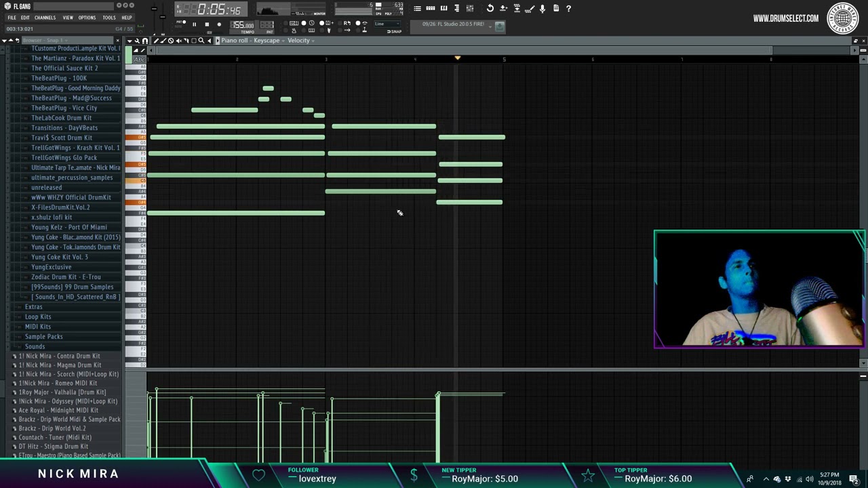Expand the Loop Kits folder

tap(37, 317)
